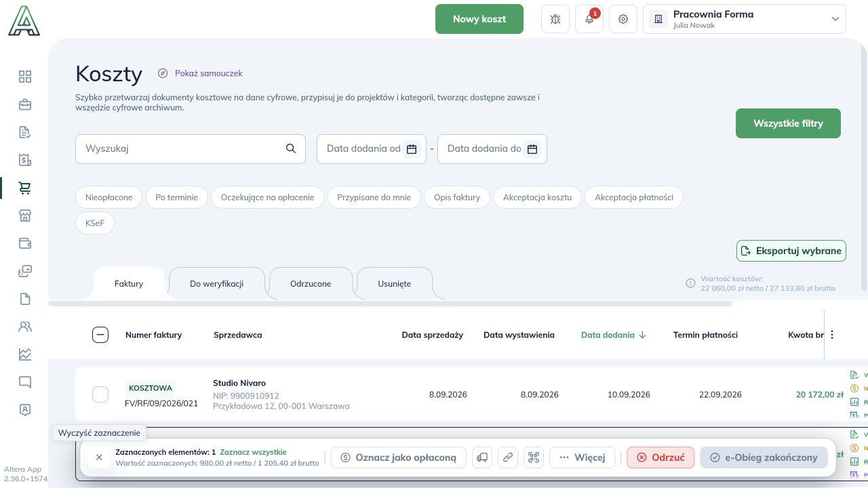Open the shopping cart costs icon
The height and width of the screenshot is (488, 868).
(x=25, y=188)
